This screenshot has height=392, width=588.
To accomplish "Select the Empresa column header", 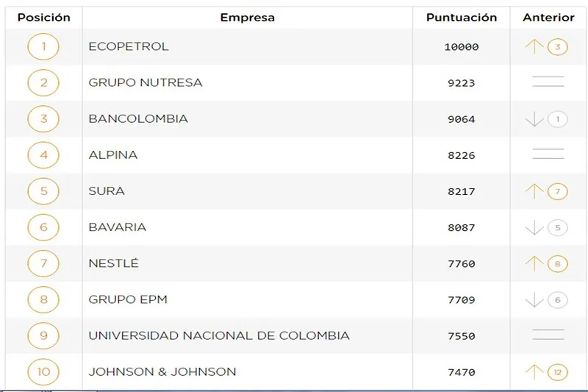I will click(x=248, y=17).
